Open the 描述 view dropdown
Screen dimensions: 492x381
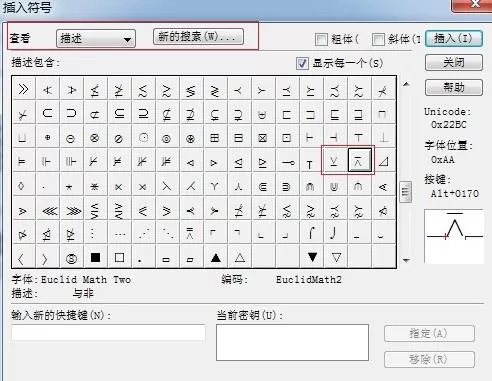pos(96,39)
